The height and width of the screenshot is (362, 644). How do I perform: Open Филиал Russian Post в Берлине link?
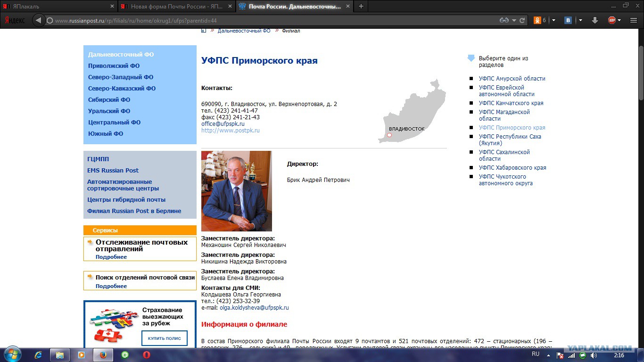pos(134,211)
